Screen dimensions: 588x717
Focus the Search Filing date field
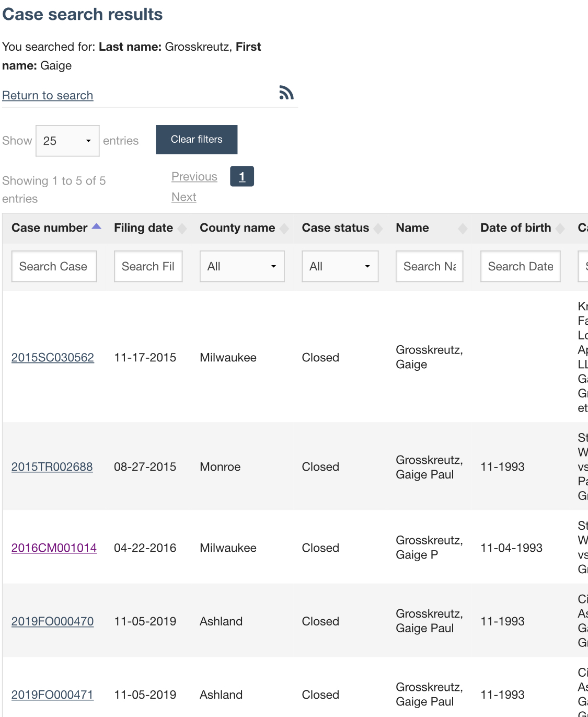click(x=148, y=266)
